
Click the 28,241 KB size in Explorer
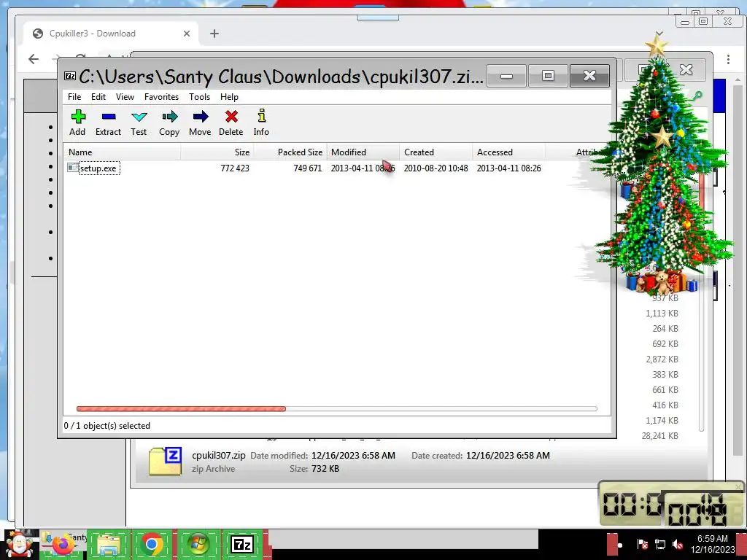[x=659, y=436]
